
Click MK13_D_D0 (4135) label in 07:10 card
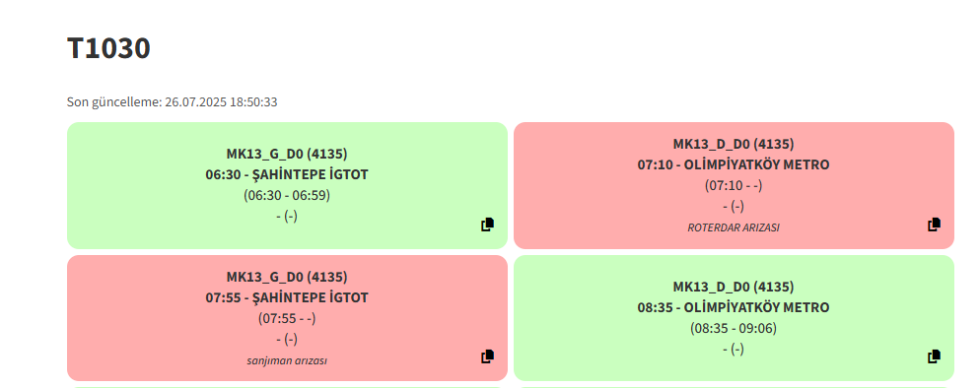734,144
